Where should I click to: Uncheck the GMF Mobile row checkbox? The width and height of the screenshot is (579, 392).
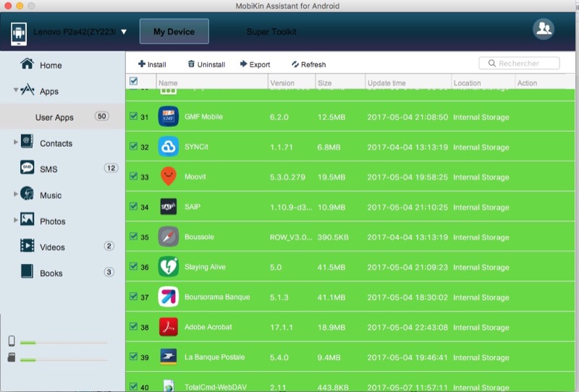pos(133,116)
